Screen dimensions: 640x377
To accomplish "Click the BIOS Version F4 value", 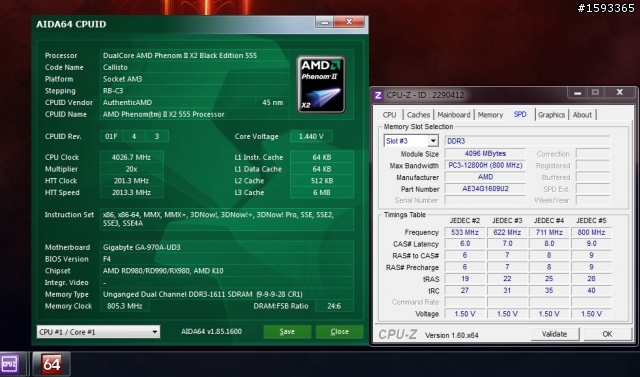I will coord(227,259).
